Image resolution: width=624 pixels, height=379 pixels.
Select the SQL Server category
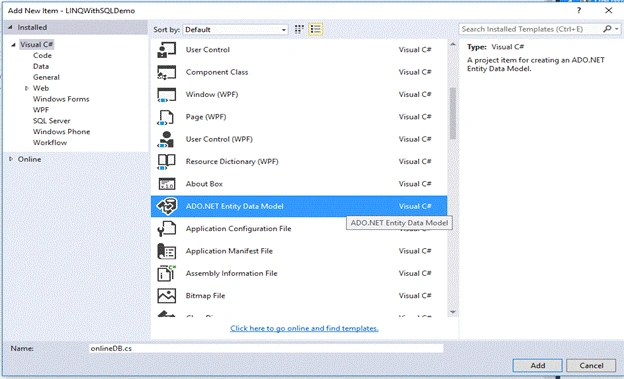[51, 121]
